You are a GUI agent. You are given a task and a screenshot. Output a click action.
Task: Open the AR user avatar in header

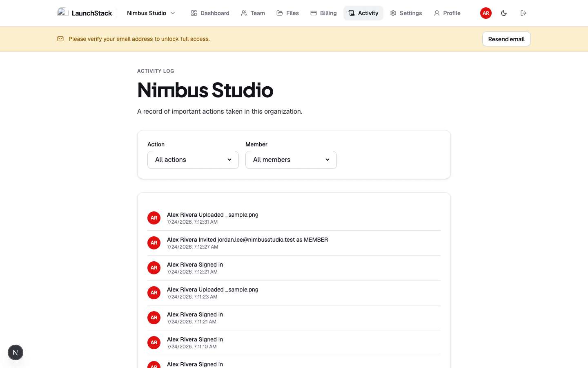tap(486, 13)
